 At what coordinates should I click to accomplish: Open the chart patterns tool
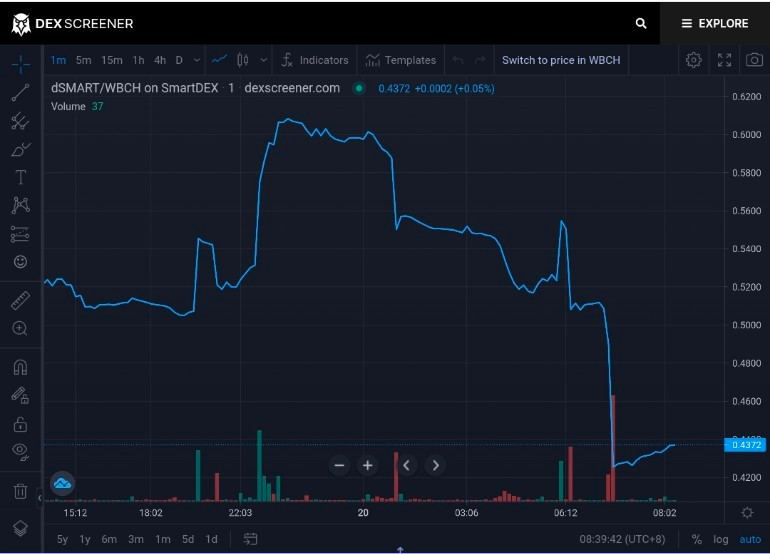pos(21,205)
